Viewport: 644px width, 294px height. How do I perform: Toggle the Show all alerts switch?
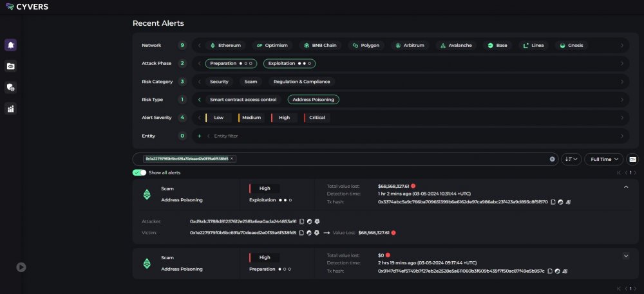click(x=139, y=173)
